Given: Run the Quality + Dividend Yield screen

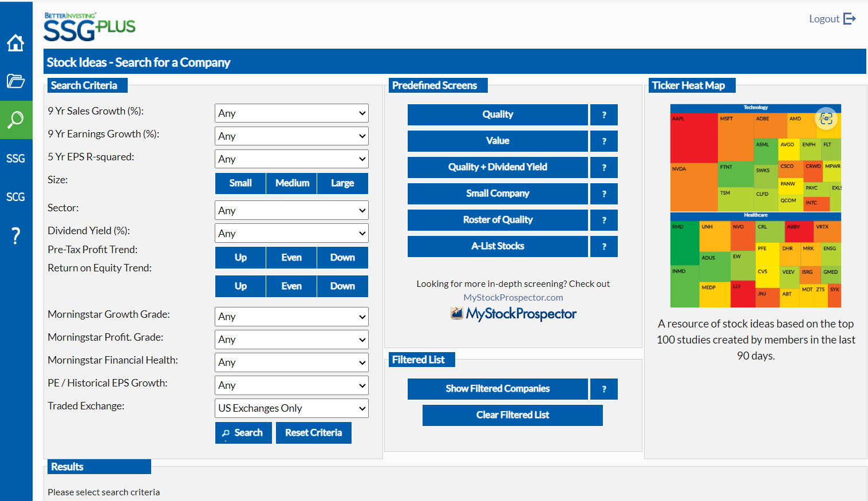Looking at the screenshot, I should tap(498, 167).
